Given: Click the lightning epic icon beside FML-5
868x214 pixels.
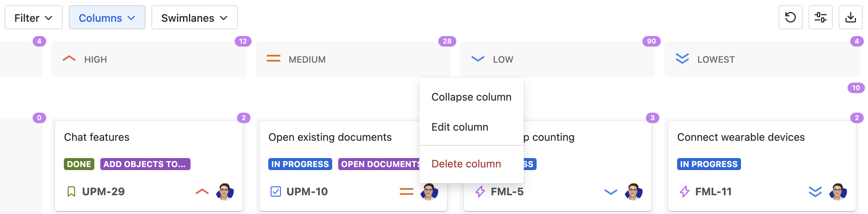Looking at the screenshot, I should [480, 192].
